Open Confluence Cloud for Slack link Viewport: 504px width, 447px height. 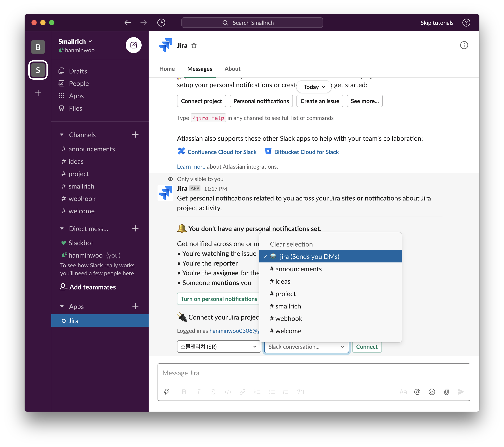222,152
